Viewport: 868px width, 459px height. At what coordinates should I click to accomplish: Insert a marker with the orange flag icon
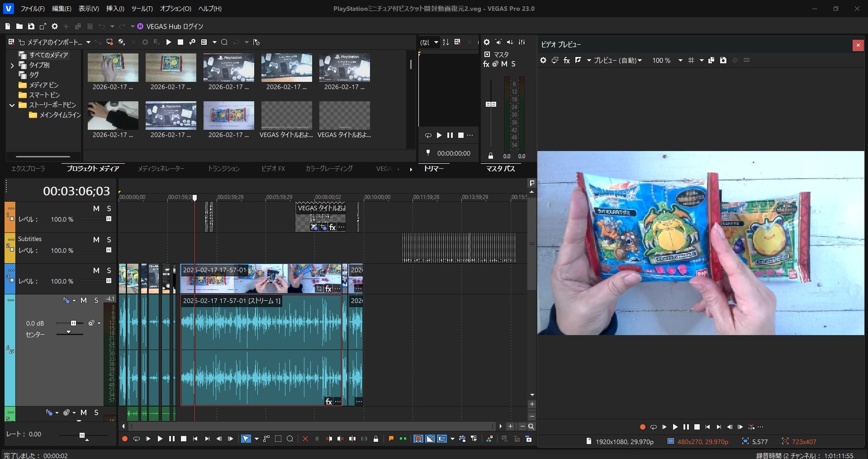point(391,439)
